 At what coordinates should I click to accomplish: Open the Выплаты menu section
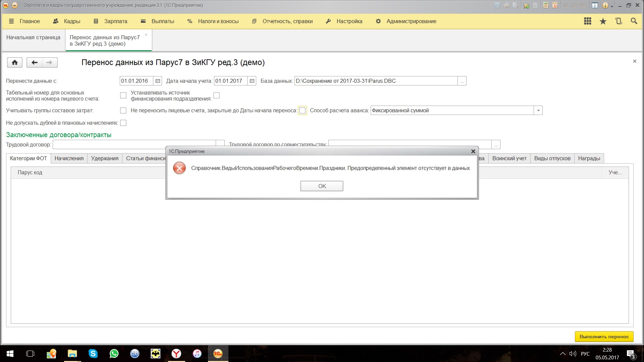(157, 21)
